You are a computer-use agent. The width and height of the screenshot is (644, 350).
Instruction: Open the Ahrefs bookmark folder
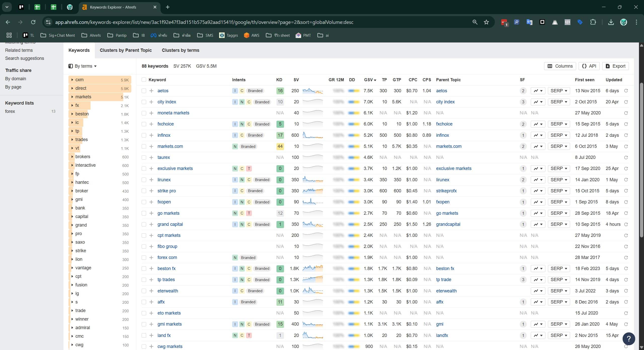(x=91, y=35)
